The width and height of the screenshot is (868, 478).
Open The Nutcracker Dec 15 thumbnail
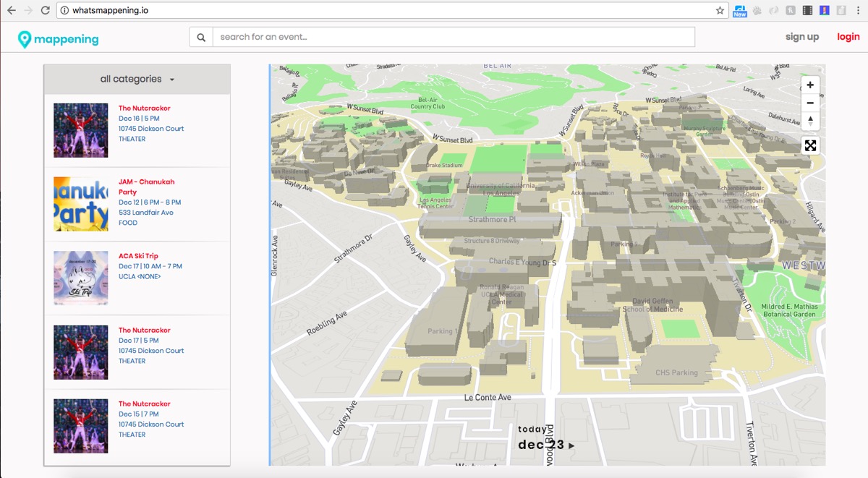point(81,426)
